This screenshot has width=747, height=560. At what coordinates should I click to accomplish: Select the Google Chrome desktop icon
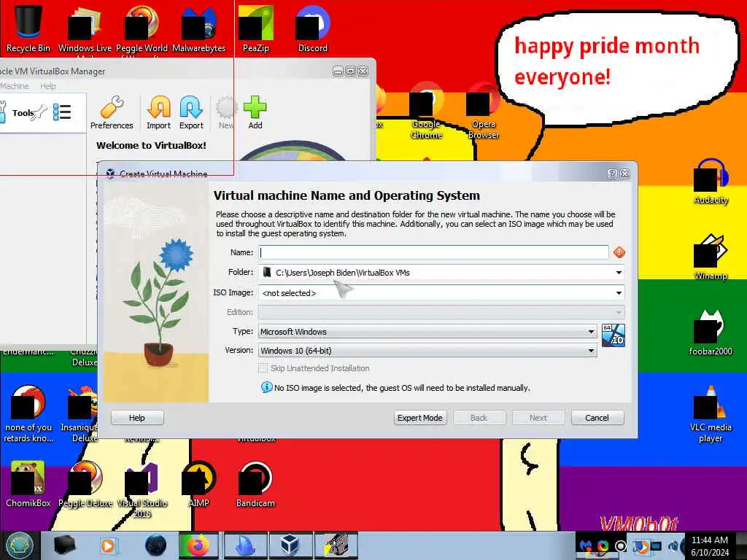426,112
